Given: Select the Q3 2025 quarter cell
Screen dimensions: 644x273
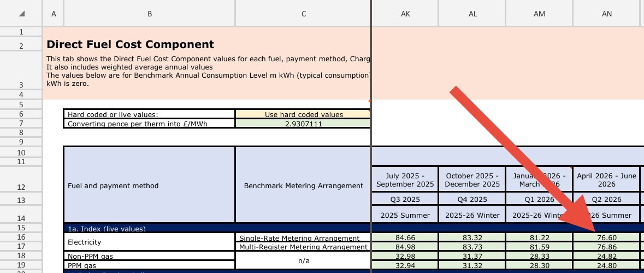Looking at the screenshot, I should 405,199.
